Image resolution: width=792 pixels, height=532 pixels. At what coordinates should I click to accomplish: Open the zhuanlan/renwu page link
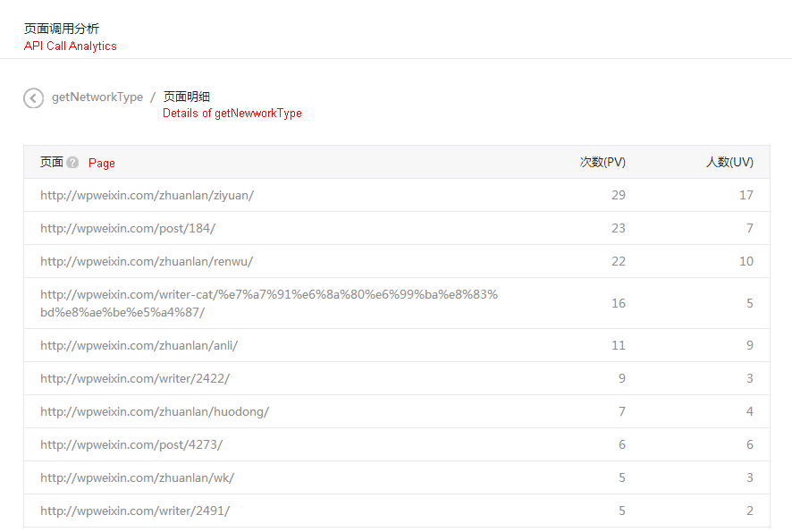coord(147,261)
